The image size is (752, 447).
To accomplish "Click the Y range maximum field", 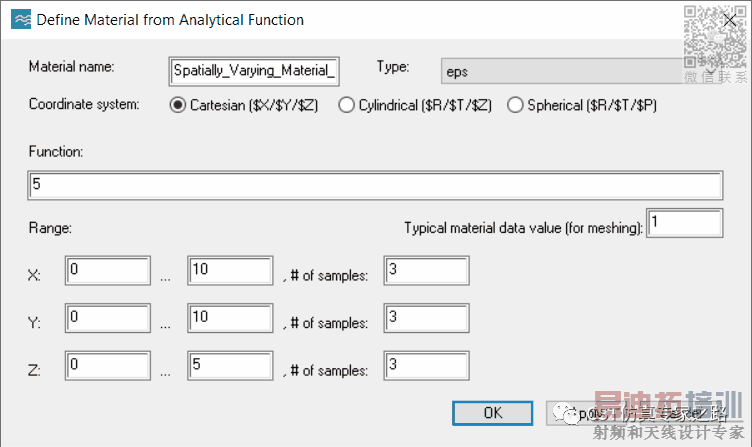I will click(x=230, y=319).
